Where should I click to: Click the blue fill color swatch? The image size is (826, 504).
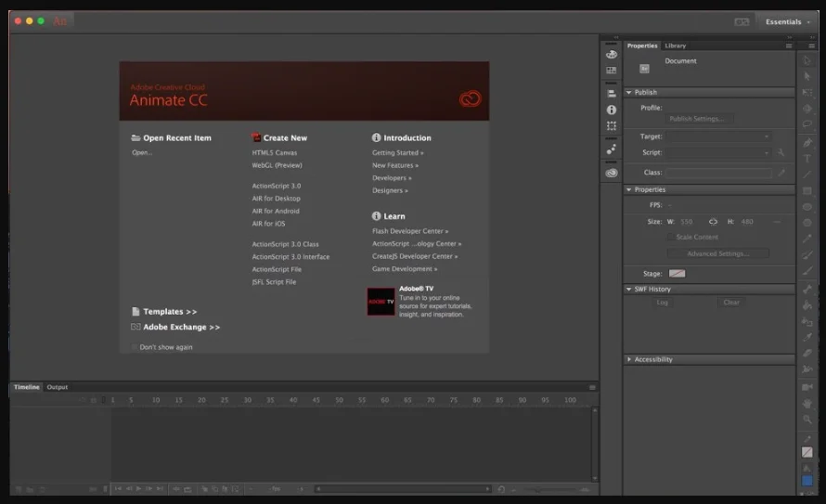(807, 481)
